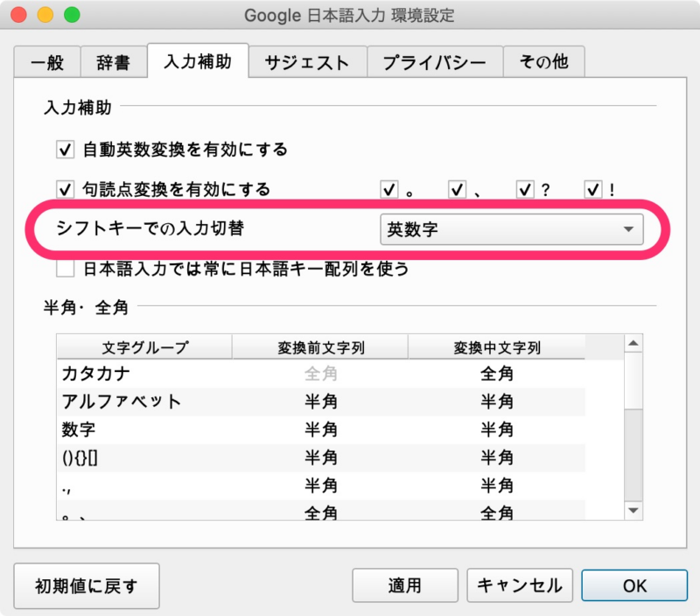Click the 変換中文字列 column header

coord(497,347)
